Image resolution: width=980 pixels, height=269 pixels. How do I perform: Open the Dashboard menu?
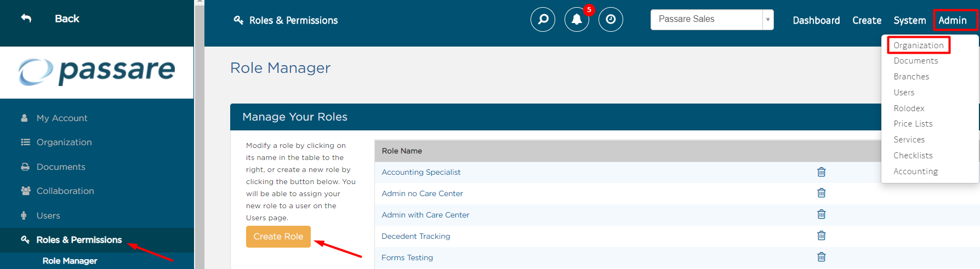click(x=816, y=20)
